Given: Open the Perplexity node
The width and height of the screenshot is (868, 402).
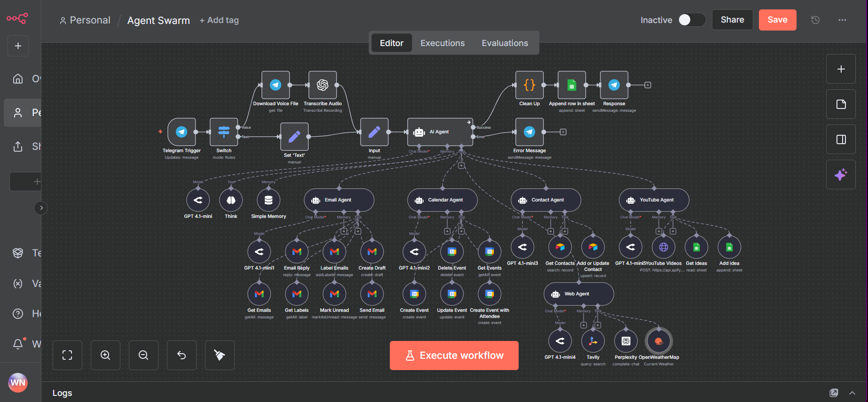Looking at the screenshot, I should 626,341.
